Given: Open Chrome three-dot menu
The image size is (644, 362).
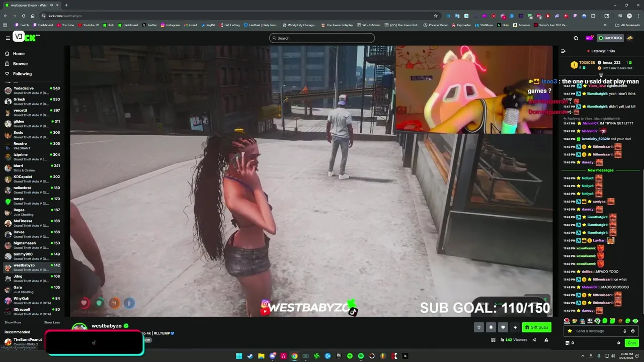Looking at the screenshot, I should (638, 16).
